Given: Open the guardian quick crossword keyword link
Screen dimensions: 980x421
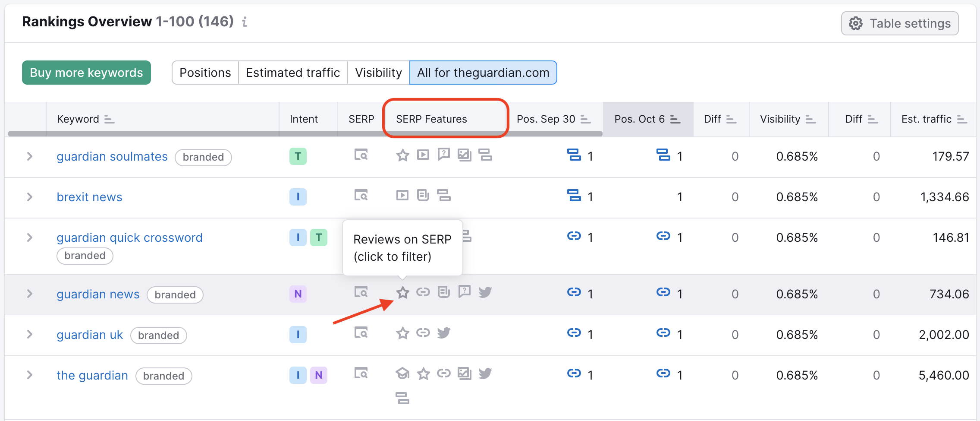Looking at the screenshot, I should click(x=129, y=237).
